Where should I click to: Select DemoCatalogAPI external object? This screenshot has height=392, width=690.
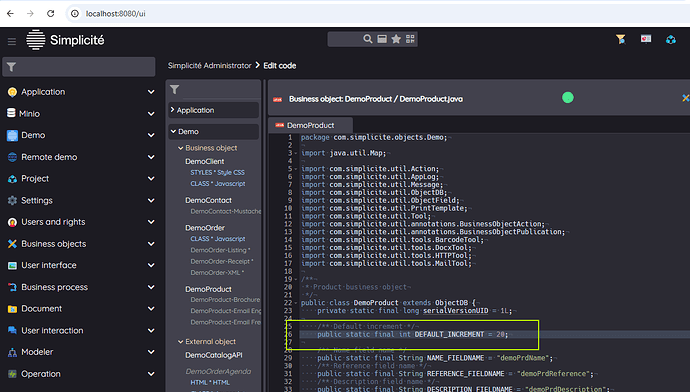[213, 355]
